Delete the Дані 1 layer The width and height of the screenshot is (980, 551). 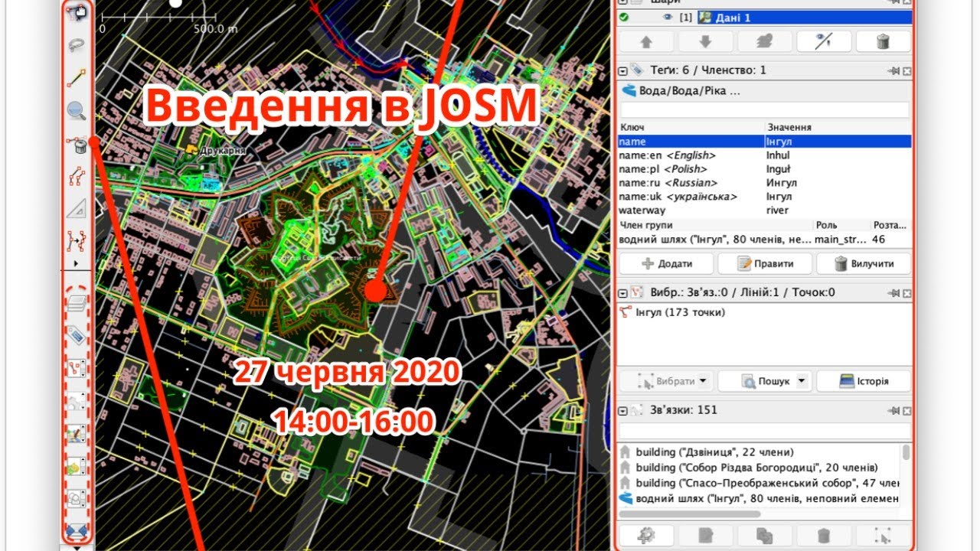coord(883,41)
